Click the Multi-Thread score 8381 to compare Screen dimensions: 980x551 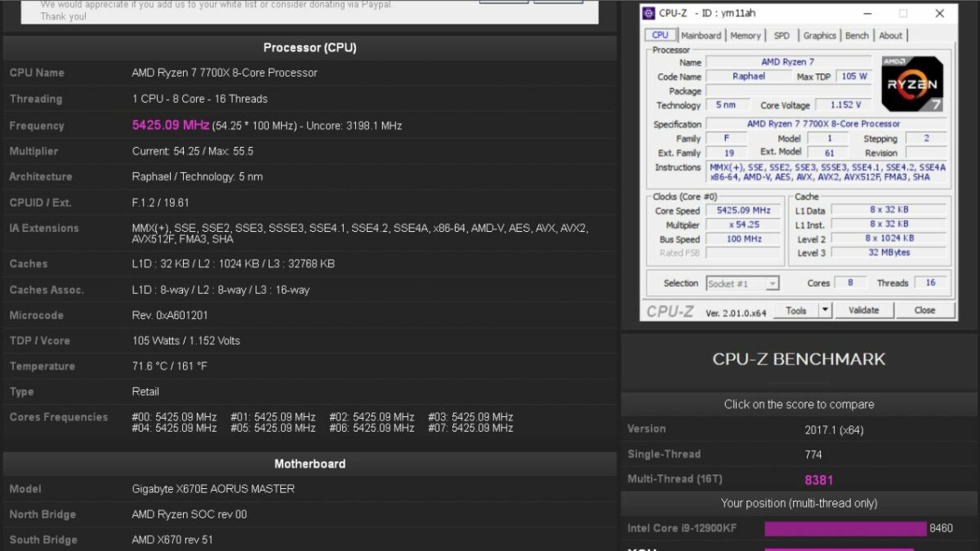click(818, 480)
